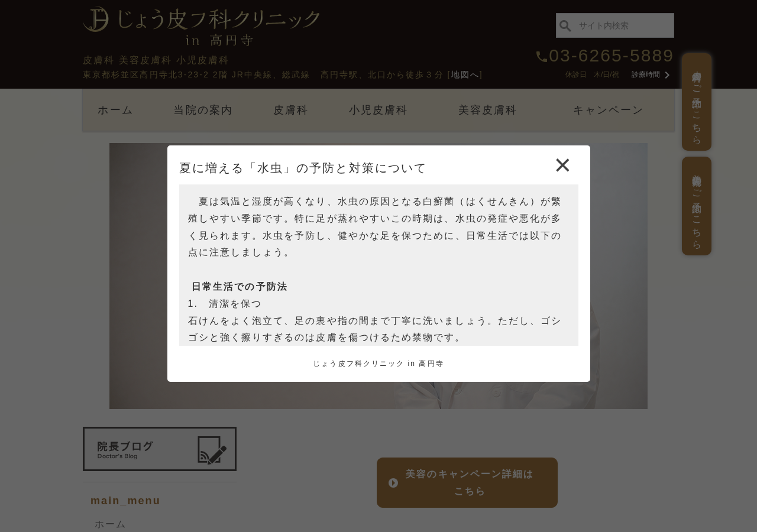Open the 美容皮膚科 menu item
Screen dimensions: 757x532
click(x=487, y=110)
